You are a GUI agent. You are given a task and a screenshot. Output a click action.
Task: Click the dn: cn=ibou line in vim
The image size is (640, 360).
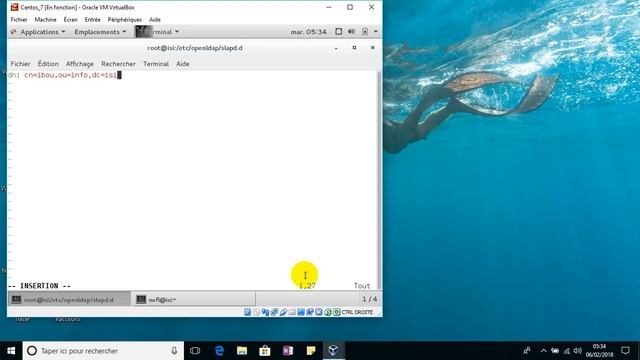[x=64, y=75]
